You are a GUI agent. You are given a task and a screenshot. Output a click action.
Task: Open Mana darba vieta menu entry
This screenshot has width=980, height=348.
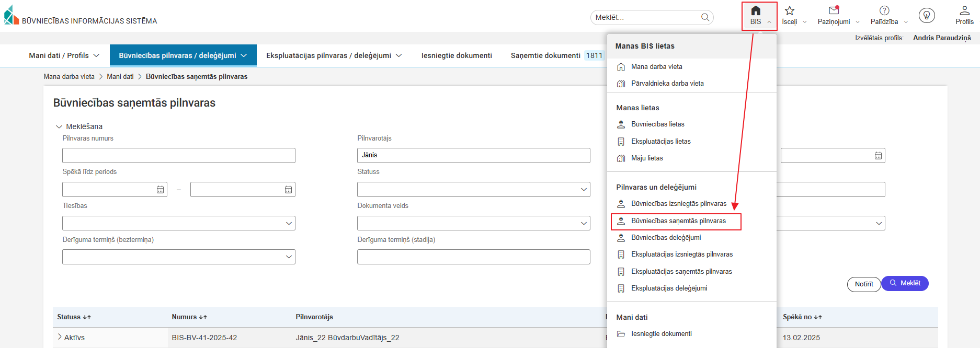pos(656,67)
